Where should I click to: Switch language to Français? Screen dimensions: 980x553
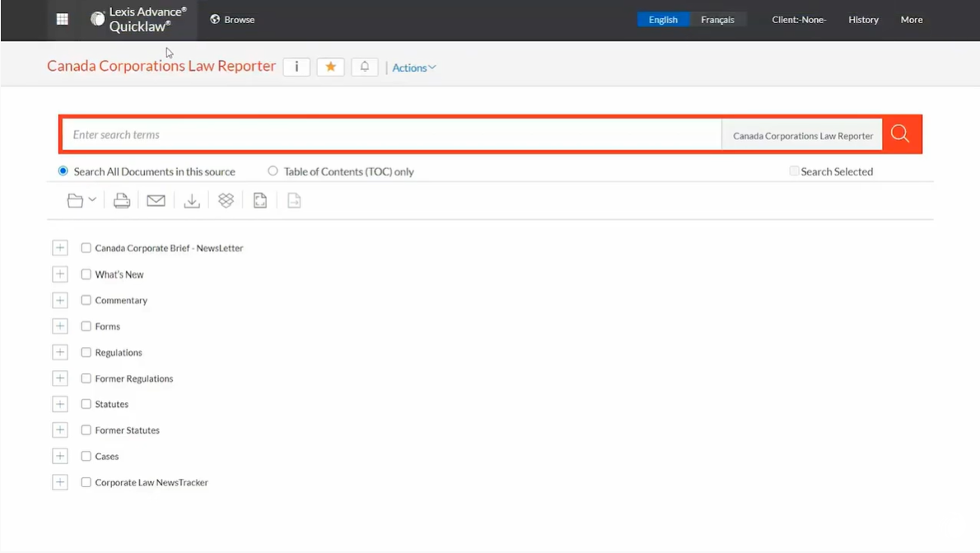[x=716, y=20]
